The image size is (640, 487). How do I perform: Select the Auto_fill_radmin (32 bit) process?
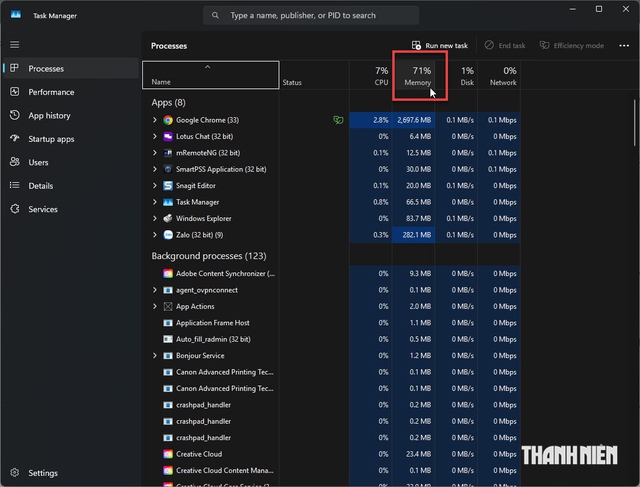click(x=331, y=339)
